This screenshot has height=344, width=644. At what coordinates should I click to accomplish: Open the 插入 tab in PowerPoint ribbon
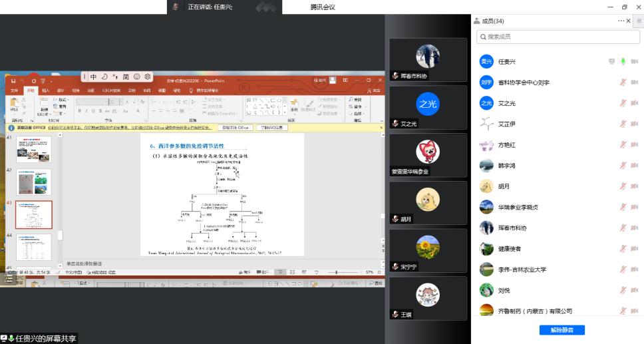(x=45, y=90)
